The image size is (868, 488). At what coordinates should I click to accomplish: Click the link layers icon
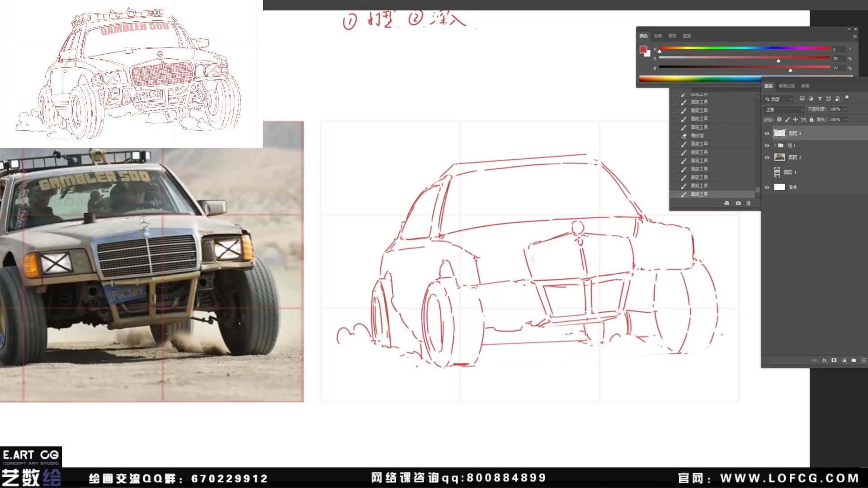(814, 361)
